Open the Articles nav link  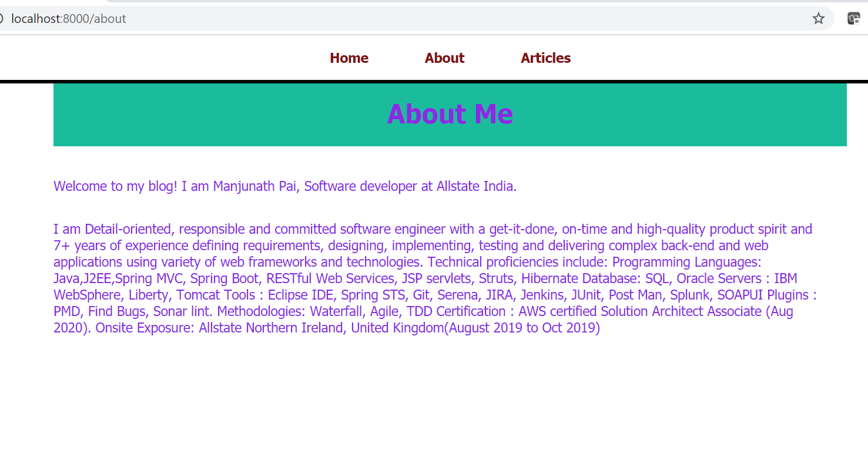tap(546, 58)
